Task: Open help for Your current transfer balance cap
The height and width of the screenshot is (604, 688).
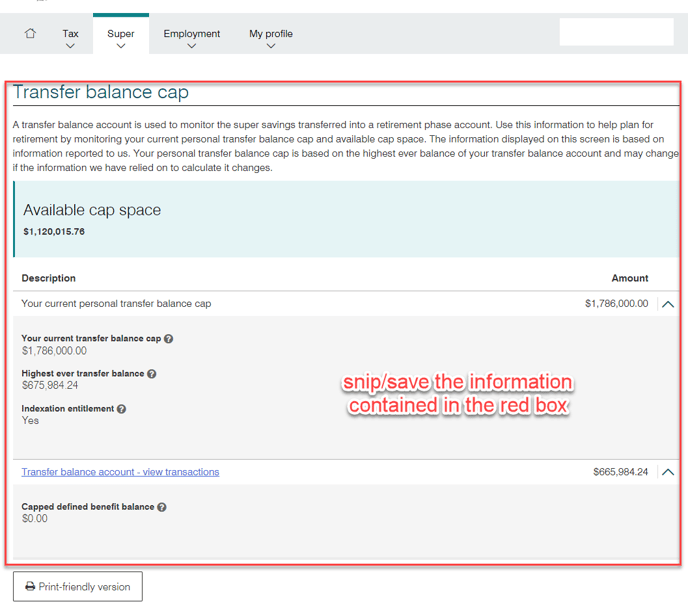Action: click(x=168, y=339)
